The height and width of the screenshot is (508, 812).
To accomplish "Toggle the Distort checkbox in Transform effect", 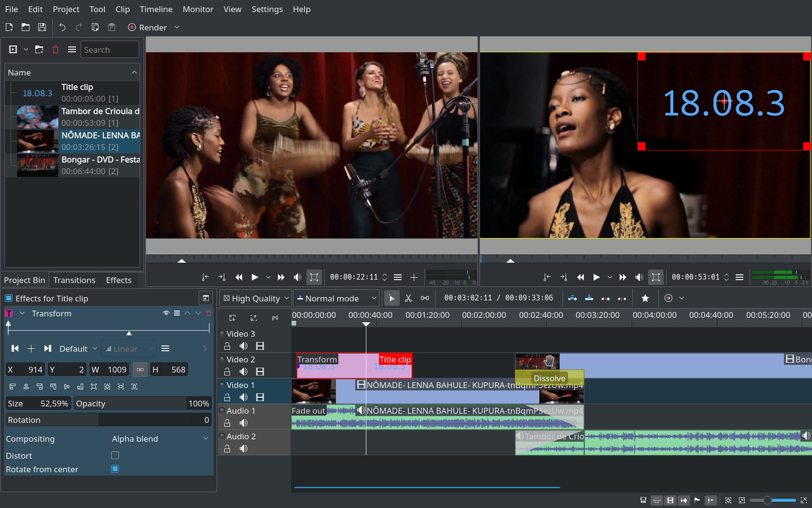I will [115, 455].
